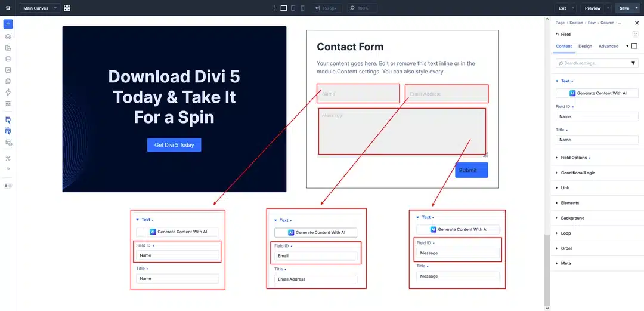Go back using the arrow beside Field
The width and height of the screenshot is (644, 311).
pyautogui.click(x=557, y=34)
